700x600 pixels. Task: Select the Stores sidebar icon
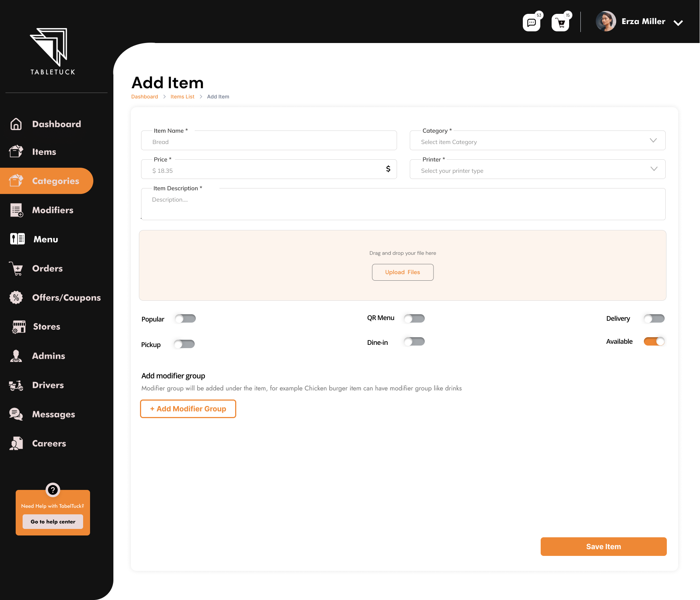pyautogui.click(x=46, y=327)
